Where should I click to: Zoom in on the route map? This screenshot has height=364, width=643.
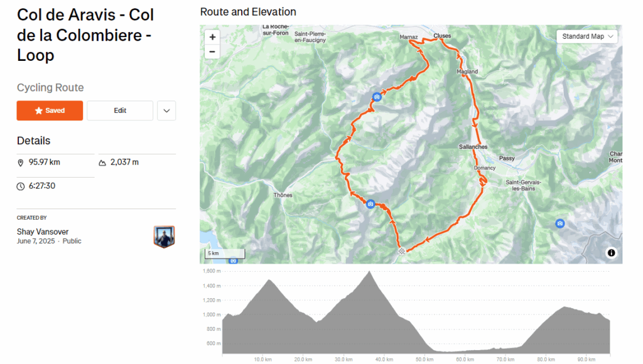pyautogui.click(x=212, y=37)
